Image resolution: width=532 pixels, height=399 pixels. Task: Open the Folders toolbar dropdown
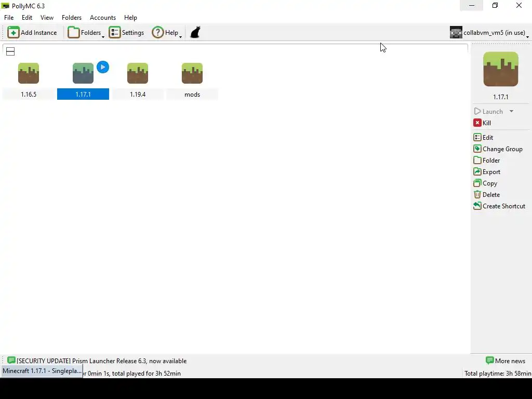[x=86, y=33]
